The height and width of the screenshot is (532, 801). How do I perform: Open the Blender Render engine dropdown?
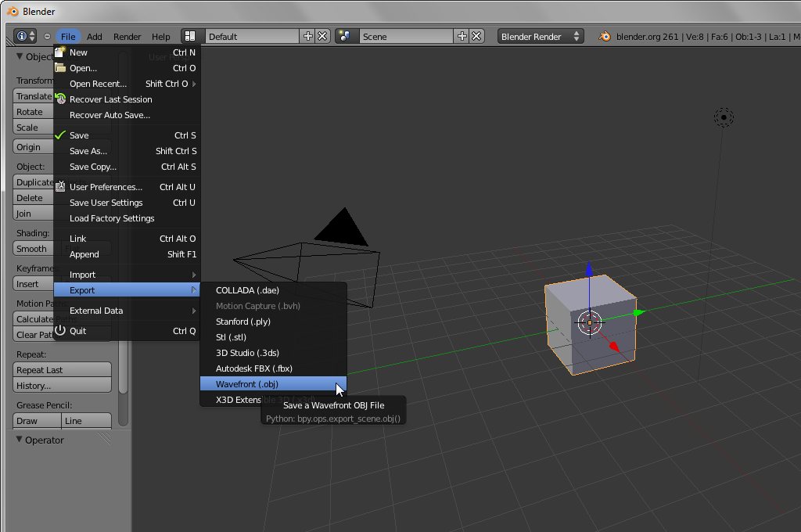pyautogui.click(x=541, y=36)
